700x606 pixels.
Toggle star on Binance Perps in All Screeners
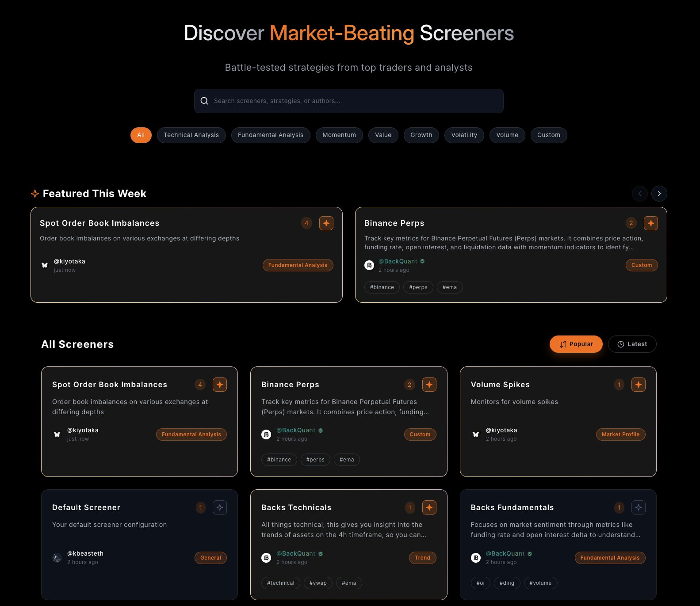coord(429,385)
